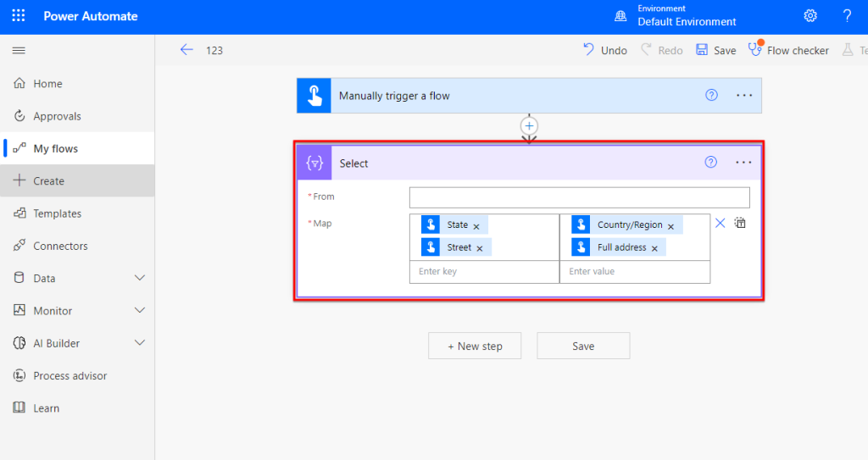Open Connectors in the sidebar

click(77, 246)
